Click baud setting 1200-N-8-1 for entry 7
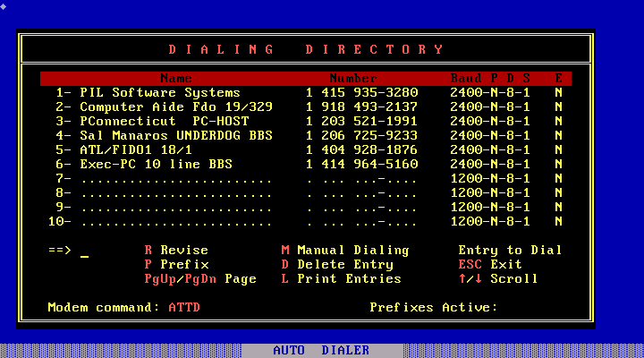 (490, 179)
